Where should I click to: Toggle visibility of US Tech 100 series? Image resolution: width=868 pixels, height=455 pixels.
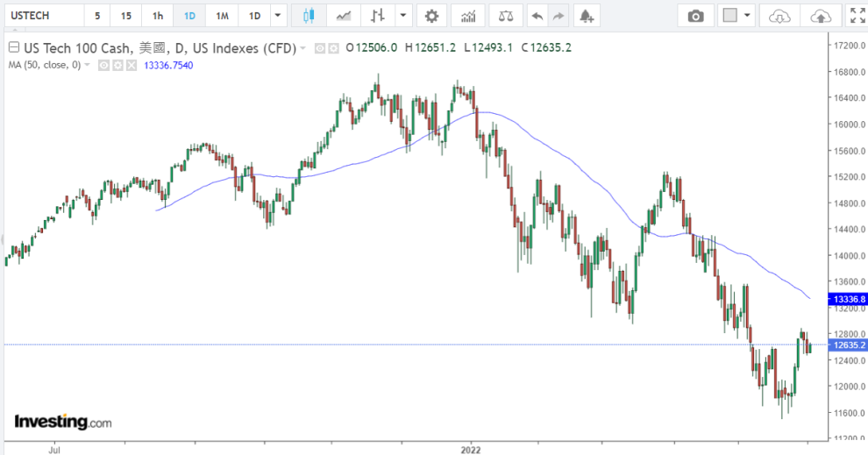click(320, 48)
